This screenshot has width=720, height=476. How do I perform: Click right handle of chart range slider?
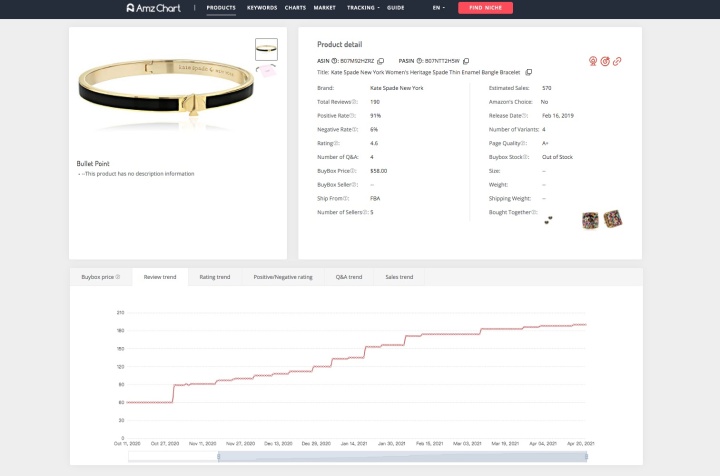click(586, 456)
